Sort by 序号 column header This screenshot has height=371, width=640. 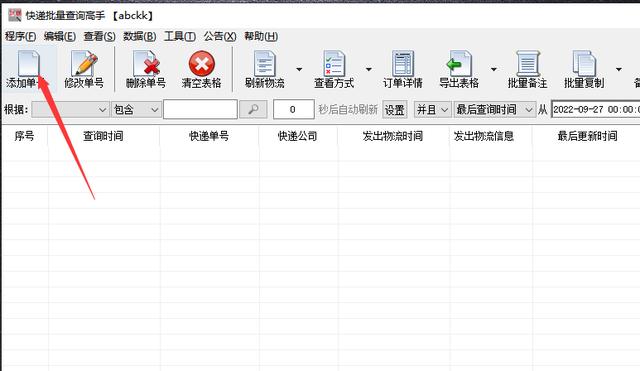(x=24, y=136)
